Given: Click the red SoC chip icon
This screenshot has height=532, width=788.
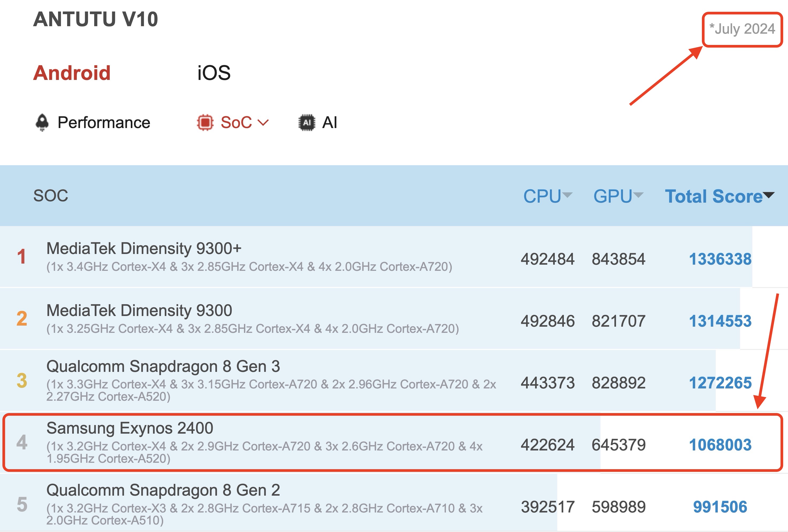Looking at the screenshot, I should (x=205, y=122).
